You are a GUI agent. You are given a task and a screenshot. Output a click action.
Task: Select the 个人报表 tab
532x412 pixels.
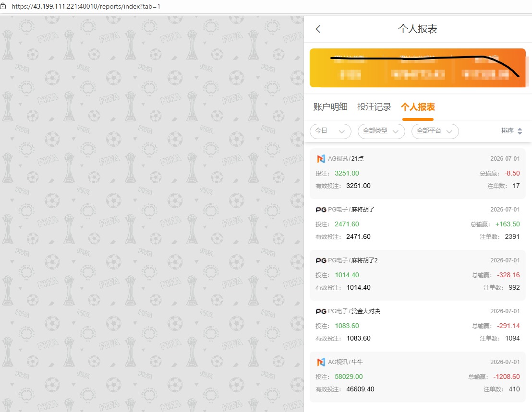(418, 107)
